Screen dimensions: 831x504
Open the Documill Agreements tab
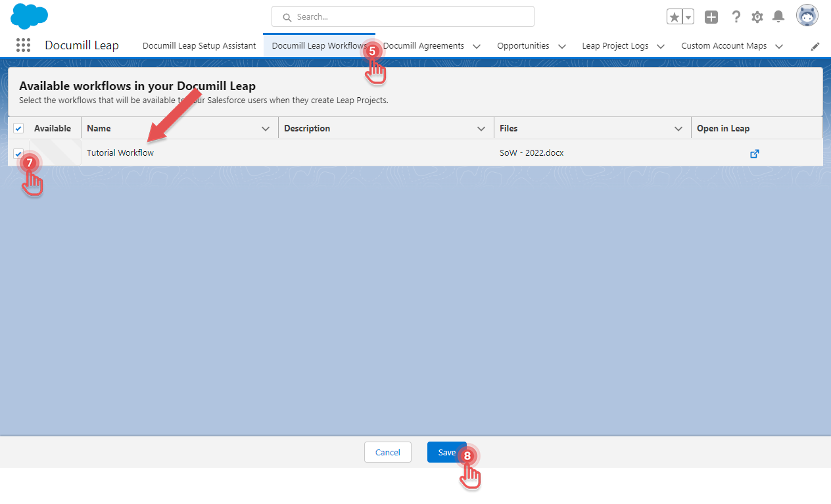pos(424,45)
